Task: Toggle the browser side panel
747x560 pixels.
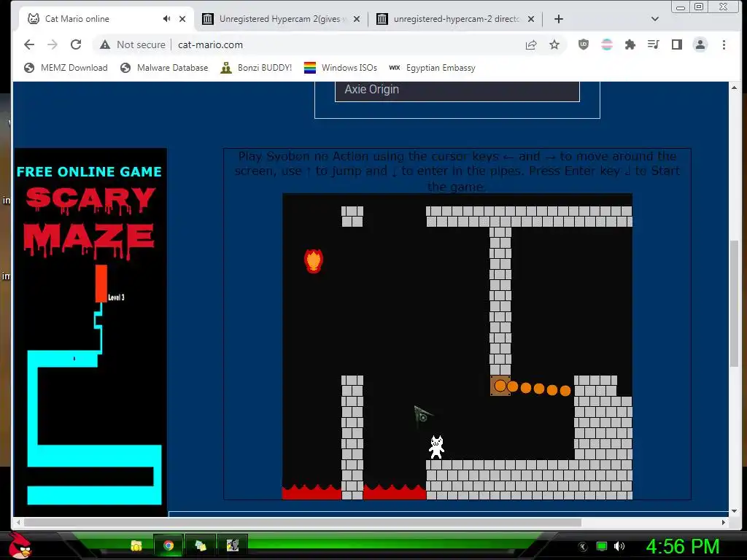Action: coord(676,44)
